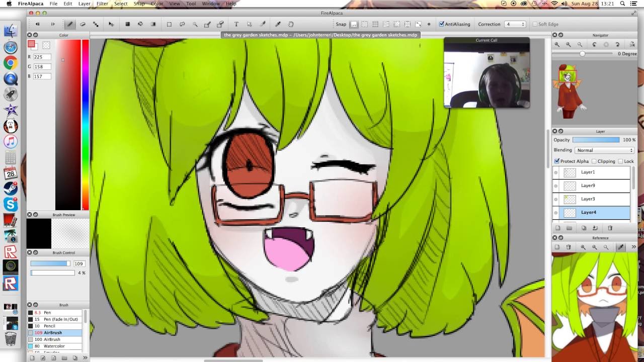Select the Operation tool
Screen dimensions: 644x362
[x=249, y=24]
